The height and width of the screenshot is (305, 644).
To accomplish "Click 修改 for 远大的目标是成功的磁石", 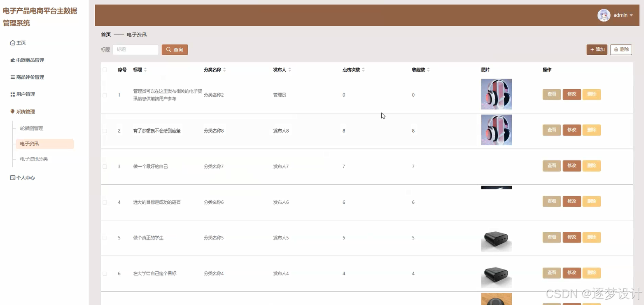I will pos(572,202).
